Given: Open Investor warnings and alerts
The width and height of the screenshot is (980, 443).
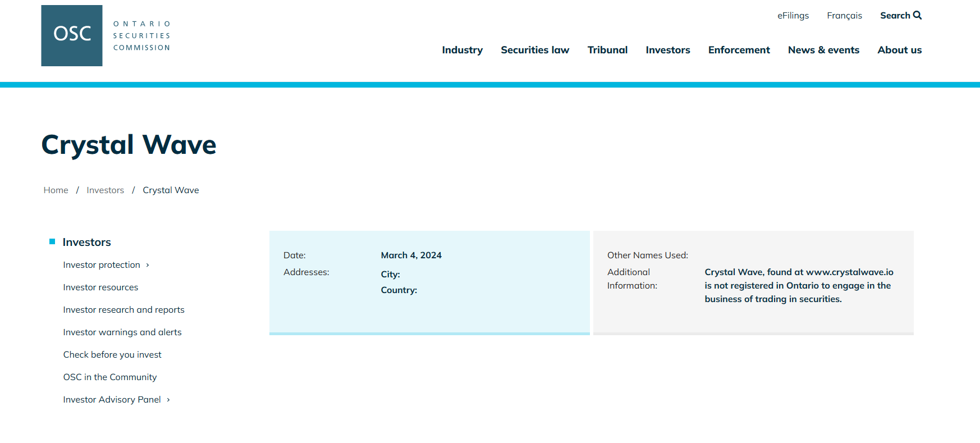Looking at the screenshot, I should point(122,332).
